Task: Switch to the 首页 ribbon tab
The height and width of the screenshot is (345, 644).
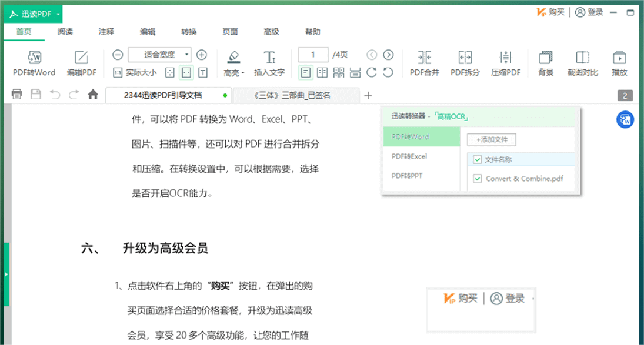Action: [x=24, y=32]
